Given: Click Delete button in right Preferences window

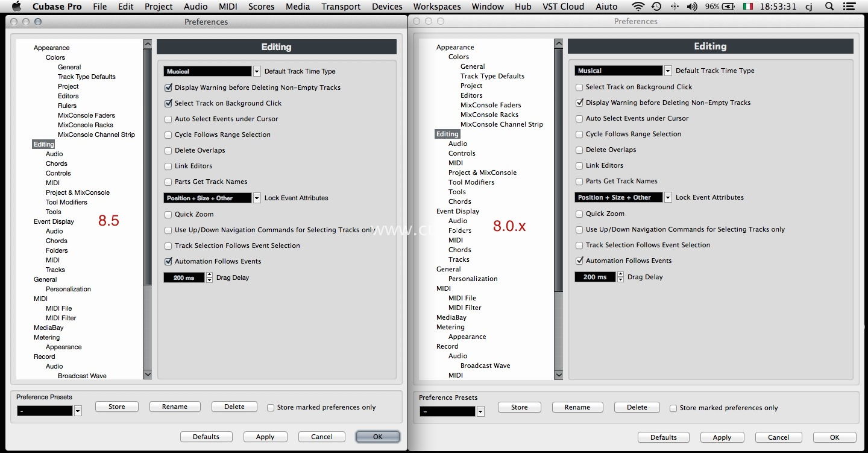Looking at the screenshot, I should click(637, 407).
